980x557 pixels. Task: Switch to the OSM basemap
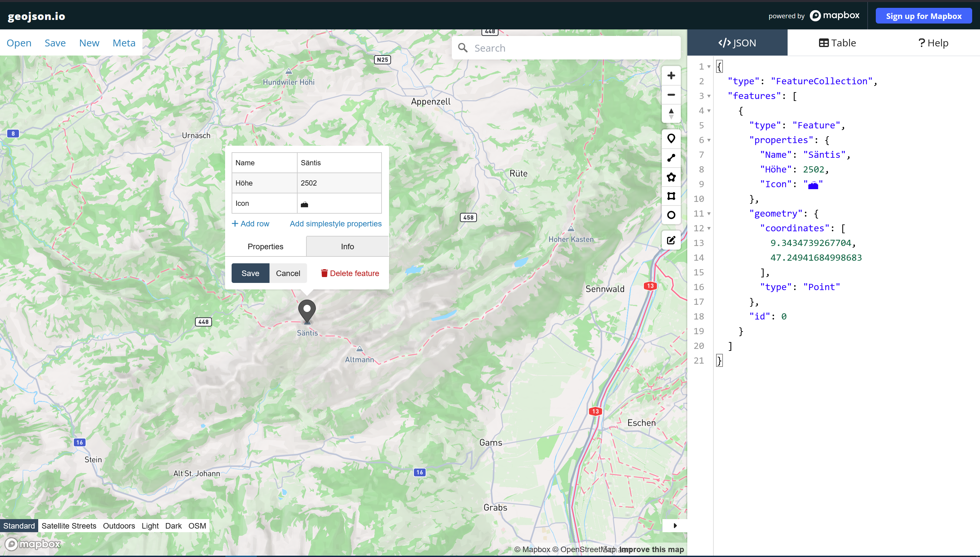pos(197,526)
